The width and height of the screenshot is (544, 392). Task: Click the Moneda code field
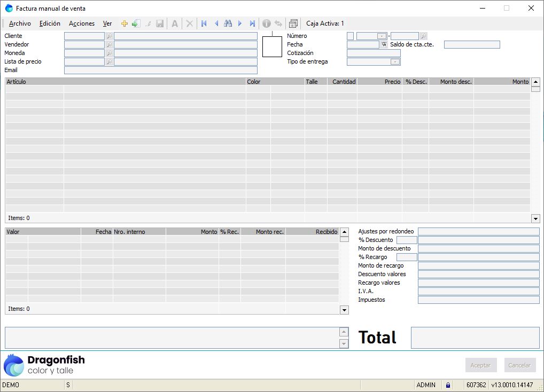(x=84, y=53)
